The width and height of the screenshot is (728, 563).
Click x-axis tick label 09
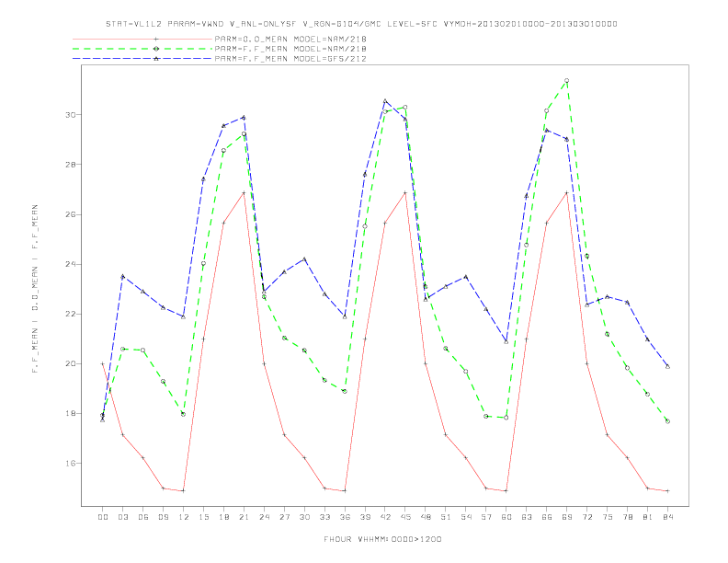coord(163,517)
